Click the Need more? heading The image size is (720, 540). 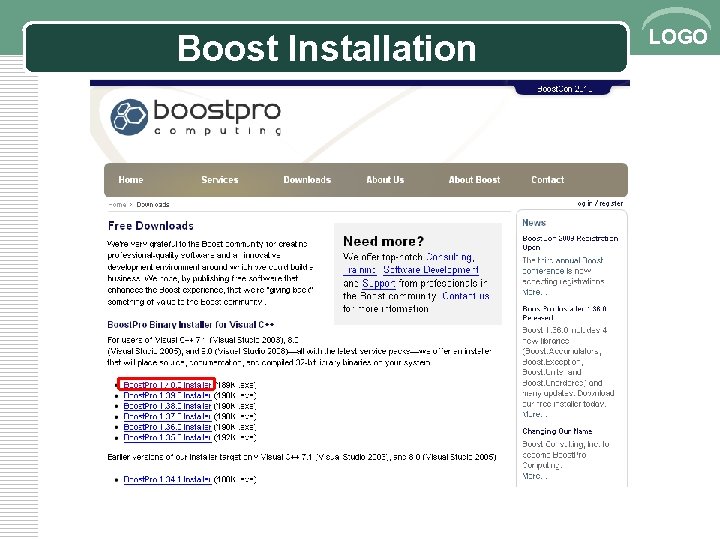[383, 241]
